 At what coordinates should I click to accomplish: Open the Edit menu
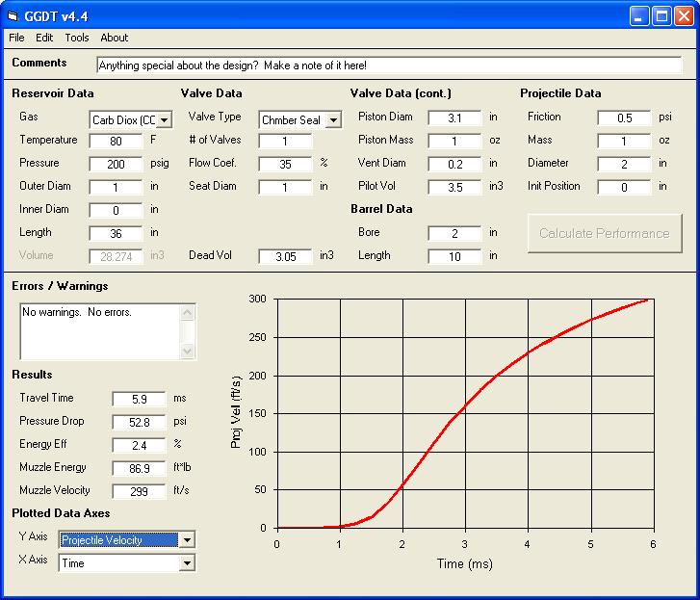(x=44, y=38)
